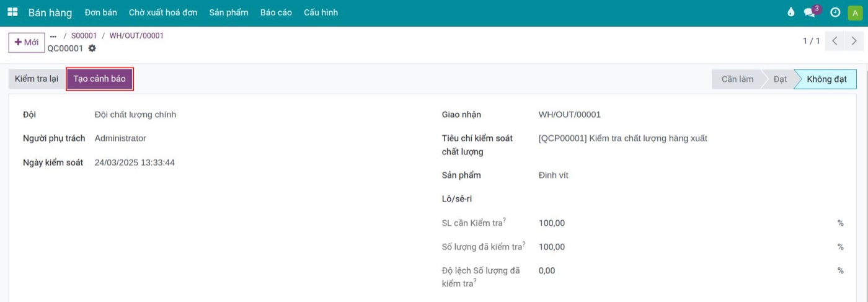Click the product value Đinh vít
868x302 pixels.
[553, 175]
